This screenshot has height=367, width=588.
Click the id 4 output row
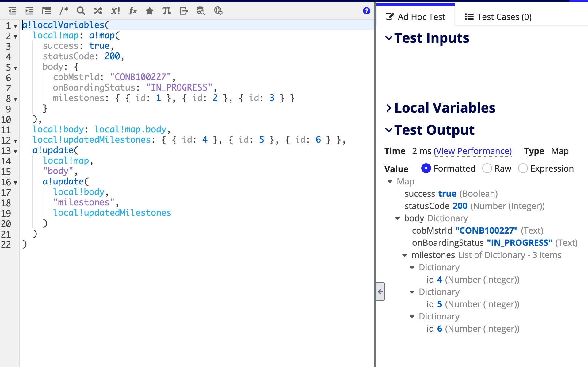(473, 280)
